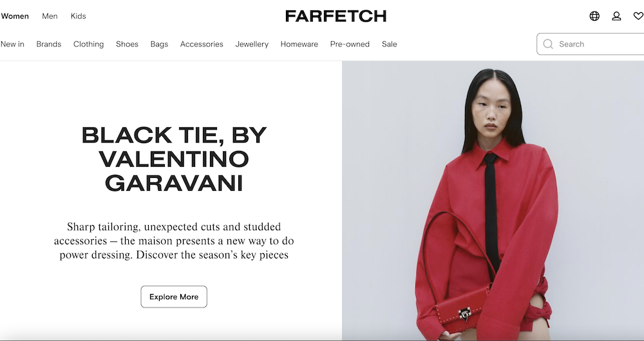Open the wishlist heart icon
Image resolution: width=644 pixels, height=341 pixels.
coord(638,16)
